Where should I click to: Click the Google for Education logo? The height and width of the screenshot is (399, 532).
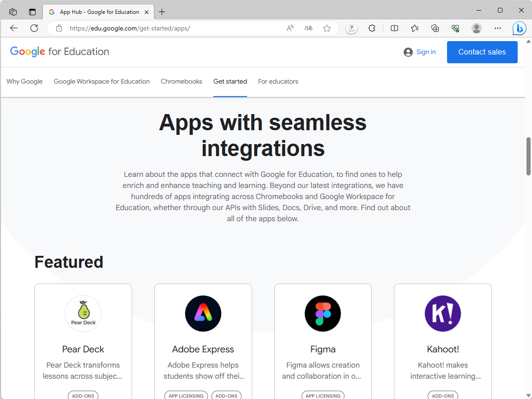pos(60,52)
